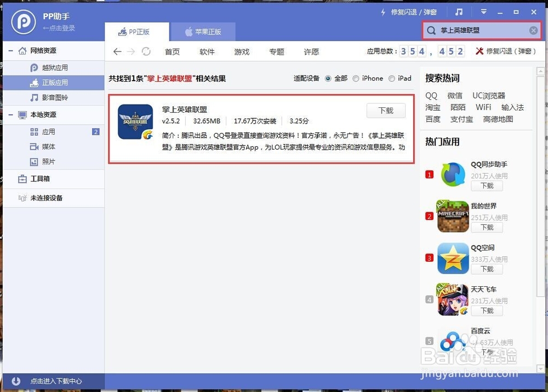Collapse the 本地资源 tree section
The height and width of the screenshot is (392, 548).
[11, 115]
